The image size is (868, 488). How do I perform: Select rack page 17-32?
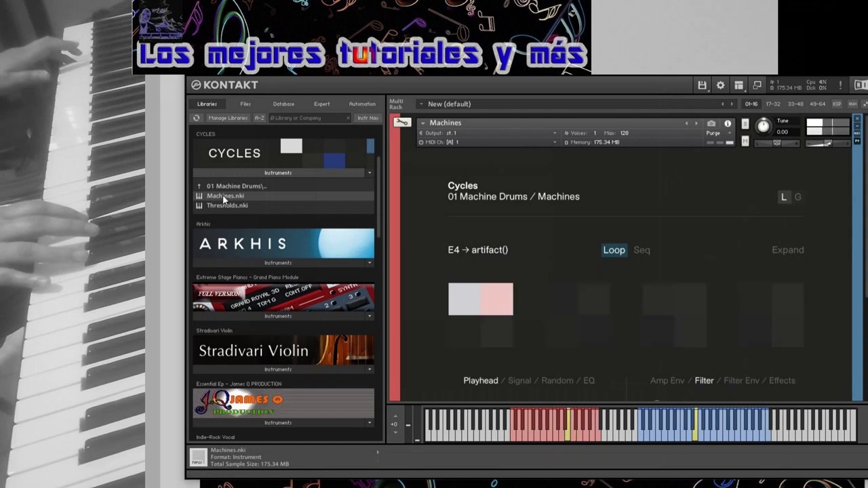tap(773, 104)
